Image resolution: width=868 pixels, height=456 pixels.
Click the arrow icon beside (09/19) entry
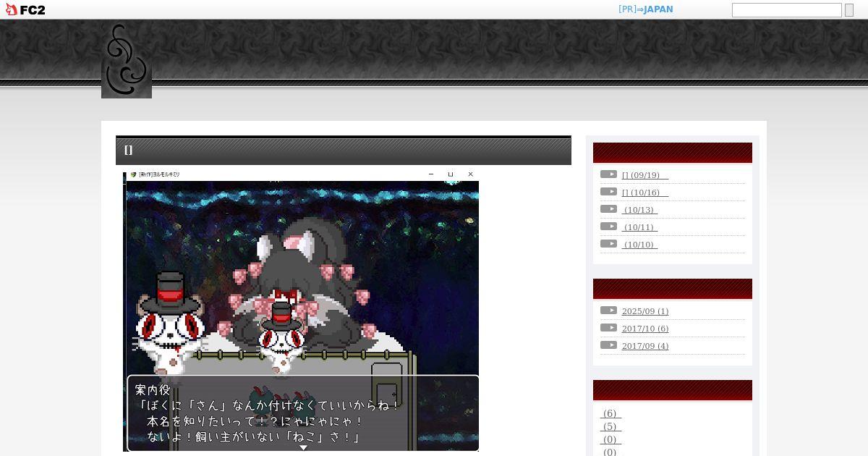(609, 174)
